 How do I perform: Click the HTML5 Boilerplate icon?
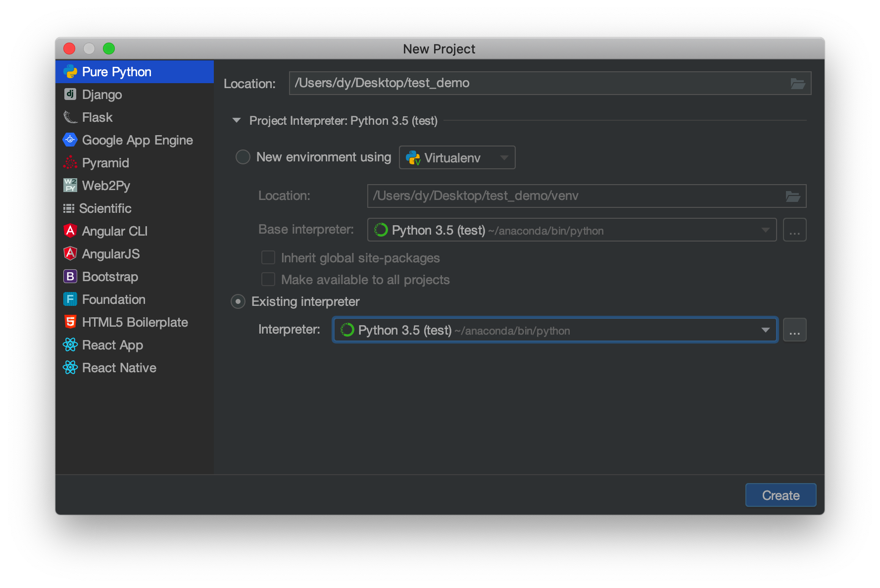(x=70, y=322)
